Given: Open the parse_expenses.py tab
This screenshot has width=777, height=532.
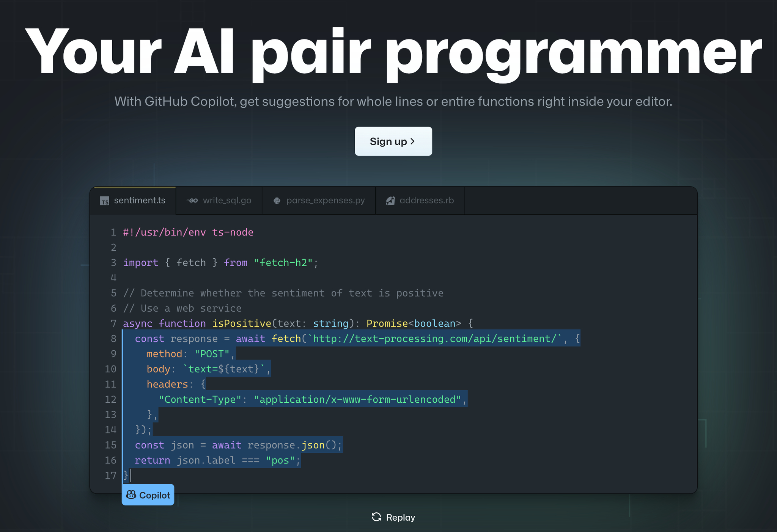Looking at the screenshot, I should (x=319, y=201).
